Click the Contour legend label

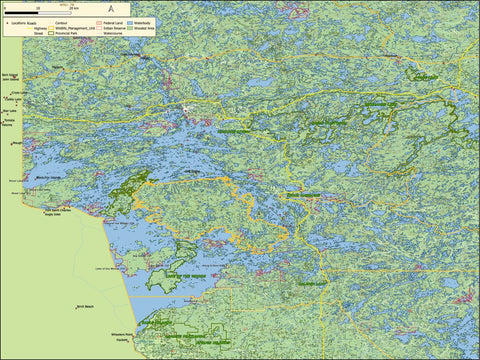pos(61,23)
